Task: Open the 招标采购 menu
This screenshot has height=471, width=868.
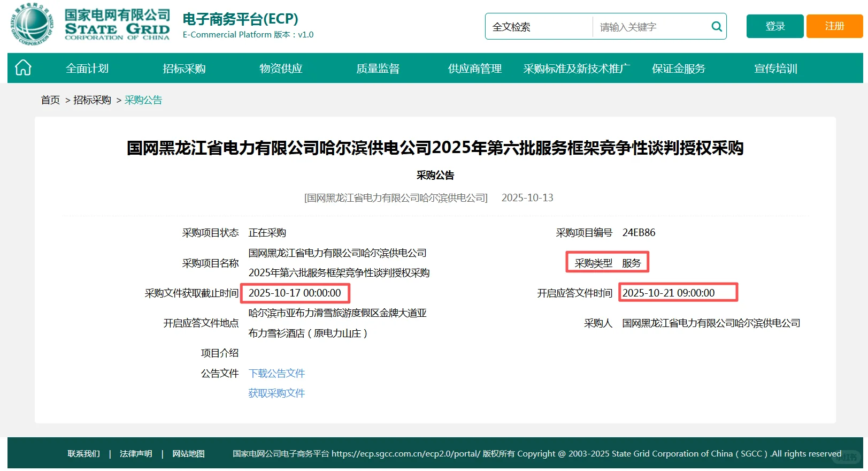Action: (184, 69)
